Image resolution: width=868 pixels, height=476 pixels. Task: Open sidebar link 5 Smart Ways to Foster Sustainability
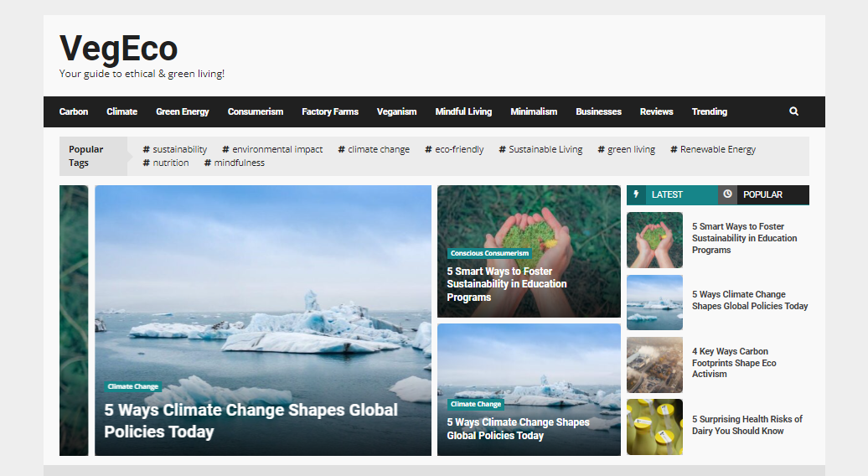[744, 238]
